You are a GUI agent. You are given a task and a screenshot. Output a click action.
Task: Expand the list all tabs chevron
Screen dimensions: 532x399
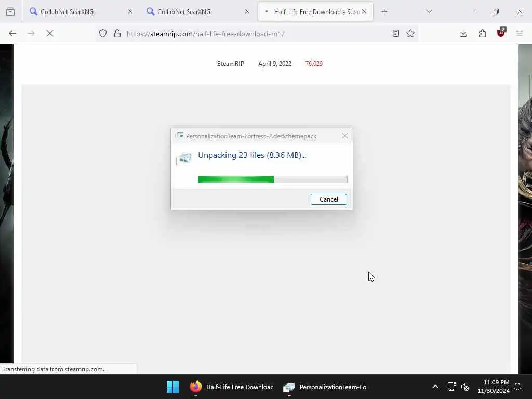pos(429,12)
